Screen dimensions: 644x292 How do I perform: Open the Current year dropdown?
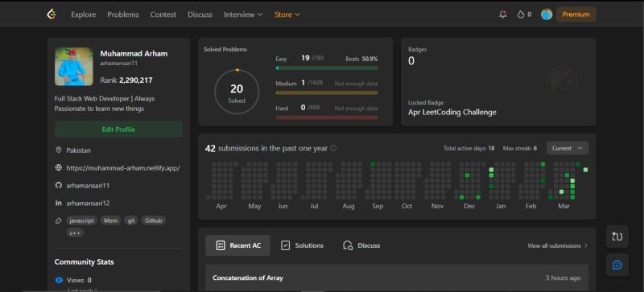(x=568, y=148)
